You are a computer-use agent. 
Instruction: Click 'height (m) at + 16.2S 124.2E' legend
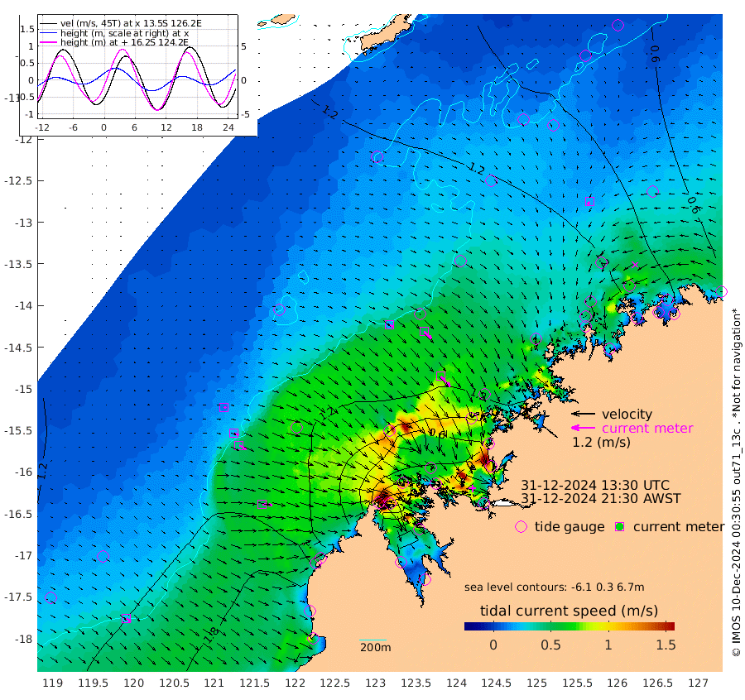pyautogui.click(x=125, y=42)
